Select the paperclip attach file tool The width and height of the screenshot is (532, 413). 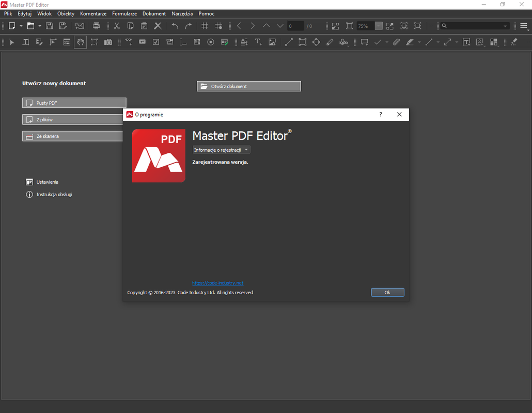coord(396,42)
